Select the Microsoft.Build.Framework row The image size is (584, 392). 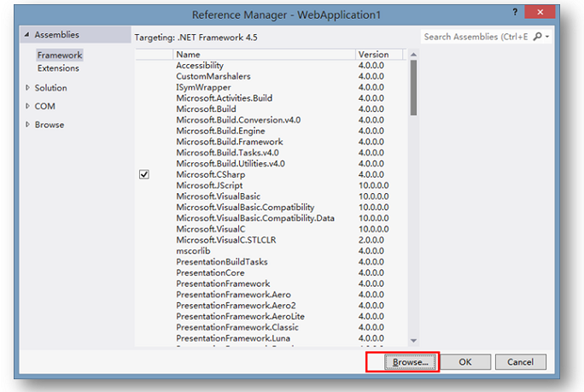pos(272,142)
